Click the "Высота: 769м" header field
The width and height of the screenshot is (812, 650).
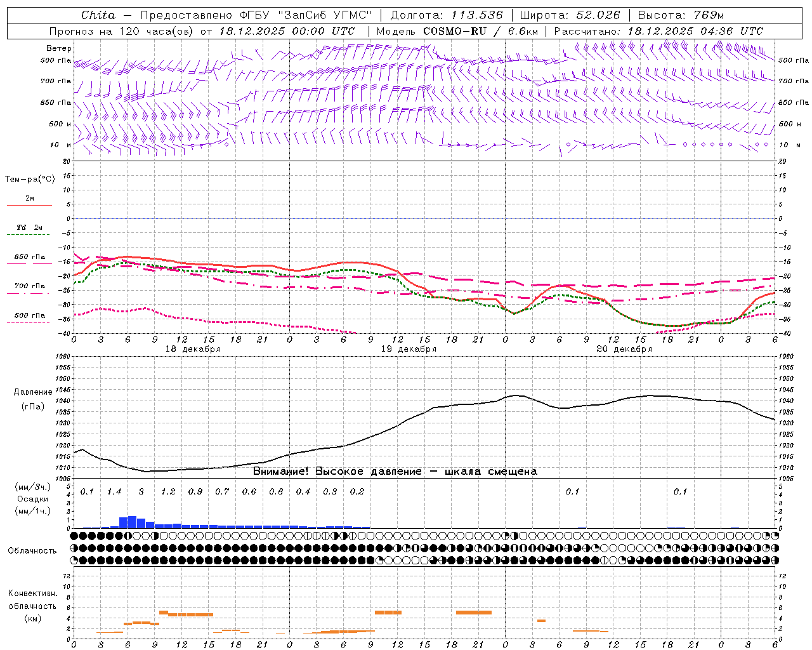(681, 15)
